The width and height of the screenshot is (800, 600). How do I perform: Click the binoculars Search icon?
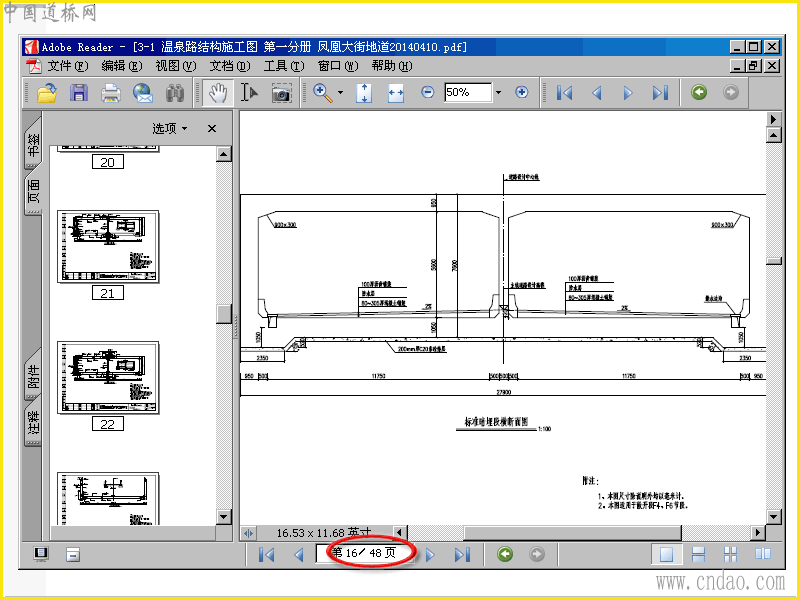174,93
